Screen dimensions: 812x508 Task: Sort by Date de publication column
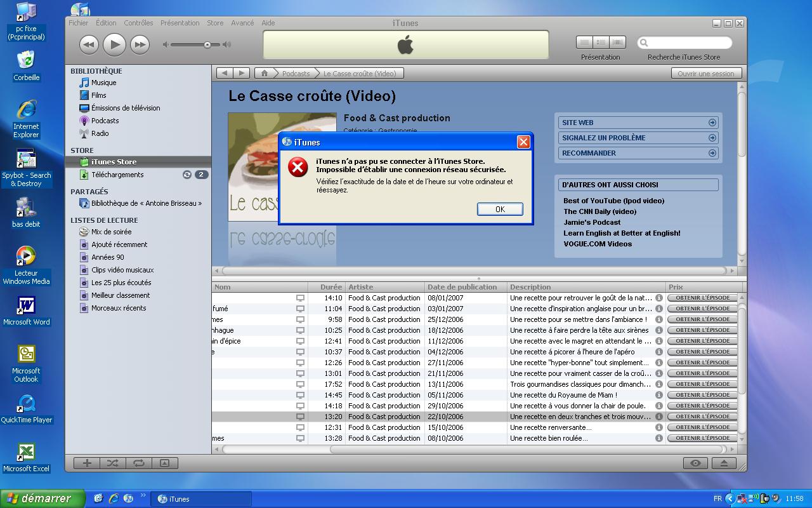coord(465,287)
